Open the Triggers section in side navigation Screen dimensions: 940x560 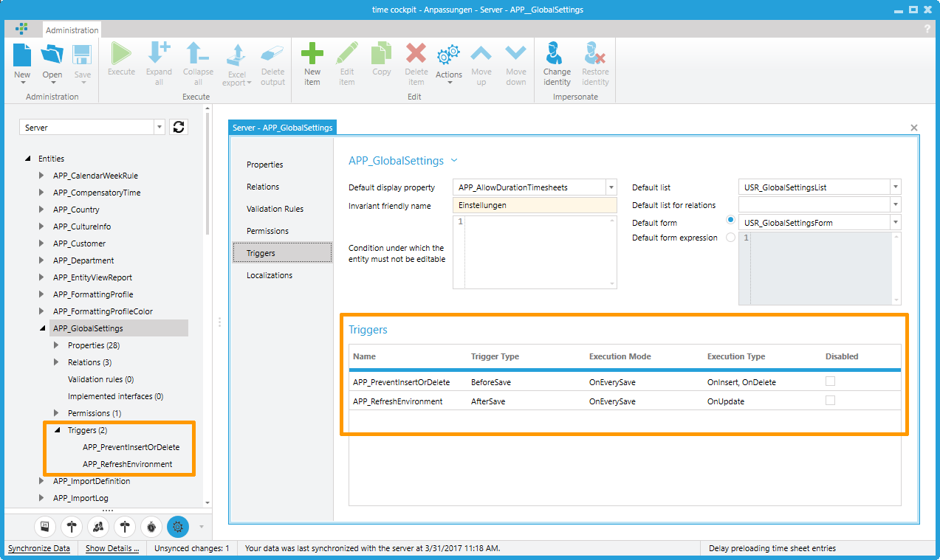pos(283,253)
